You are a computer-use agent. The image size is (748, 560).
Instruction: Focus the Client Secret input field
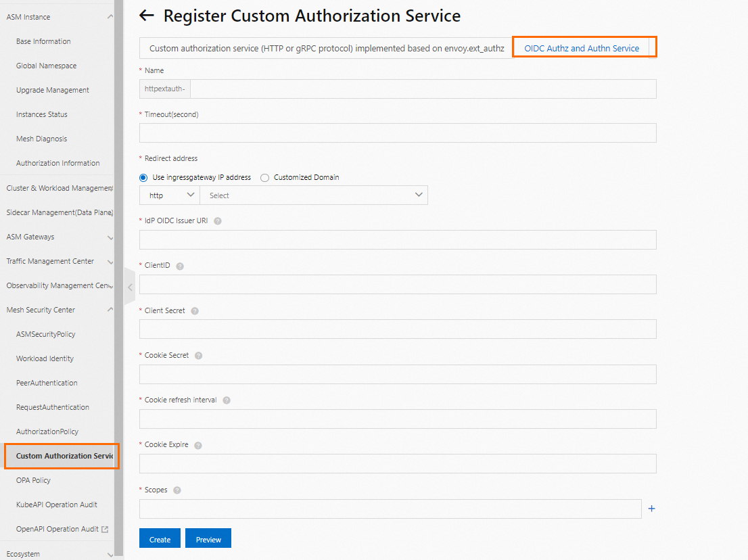[398, 329]
